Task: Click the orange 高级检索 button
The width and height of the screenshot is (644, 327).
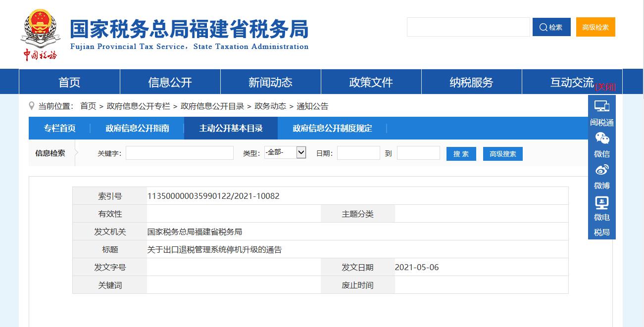Action: pos(595,27)
